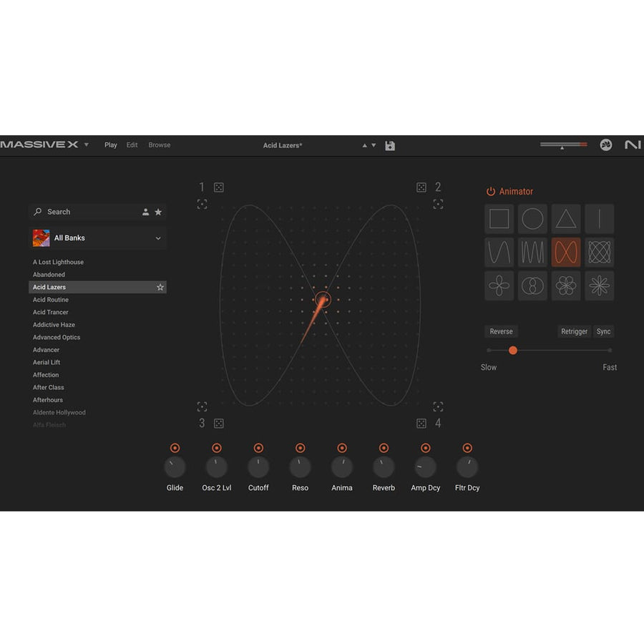The image size is (644, 644).
Task: Favorite the Acid Lazers preset star
Action: [160, 287]
